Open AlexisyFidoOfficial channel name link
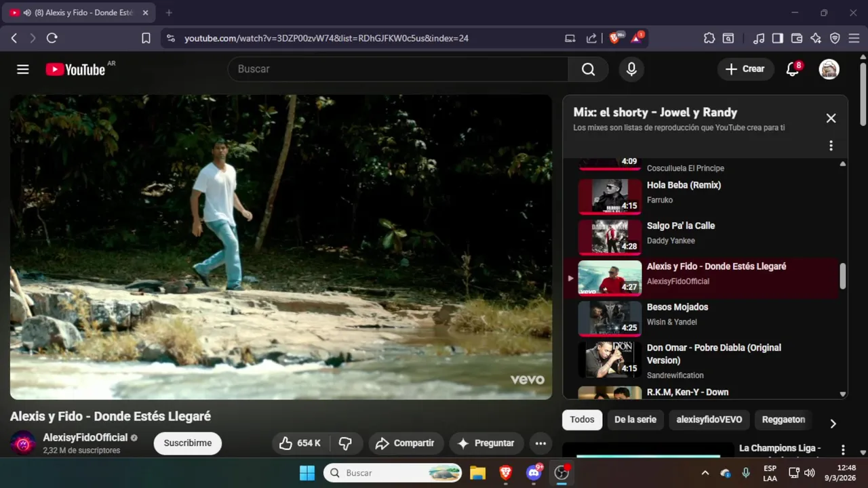The image size is (868, 488). point(85,437)
